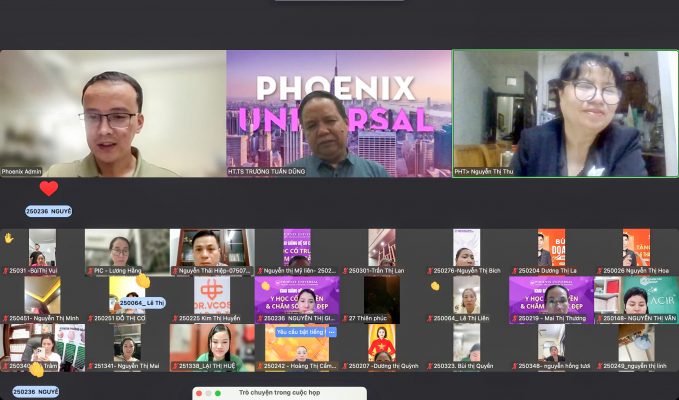Select PHT Nguyễn Thị Thu's highlighted video
The image size is (679, 400).
pyautogui.click(x=565, y=114)
